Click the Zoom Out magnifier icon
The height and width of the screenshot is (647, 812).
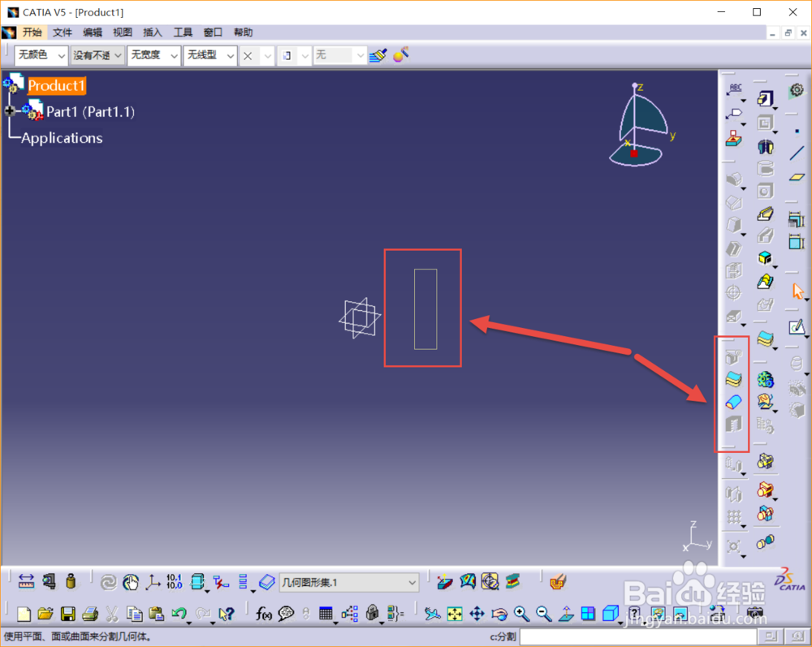coord(544,614)
